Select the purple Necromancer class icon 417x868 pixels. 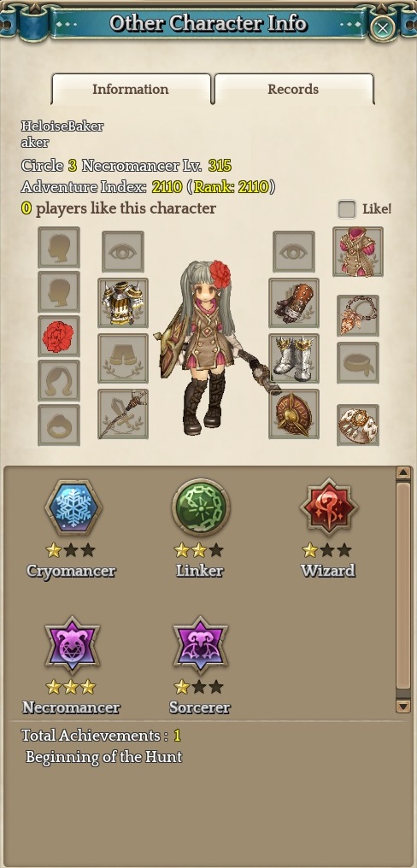pos(73,645)
